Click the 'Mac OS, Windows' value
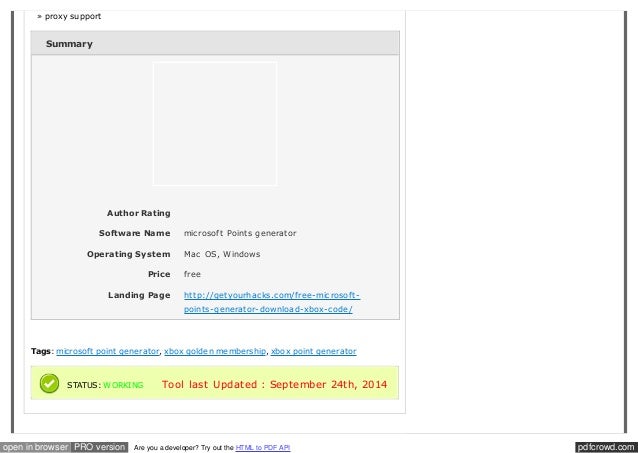638x453 pixels. point(222,254)
